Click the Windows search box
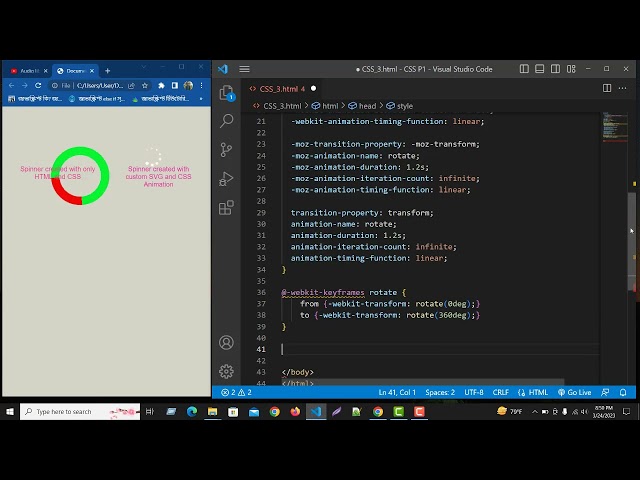 (80, 411)
